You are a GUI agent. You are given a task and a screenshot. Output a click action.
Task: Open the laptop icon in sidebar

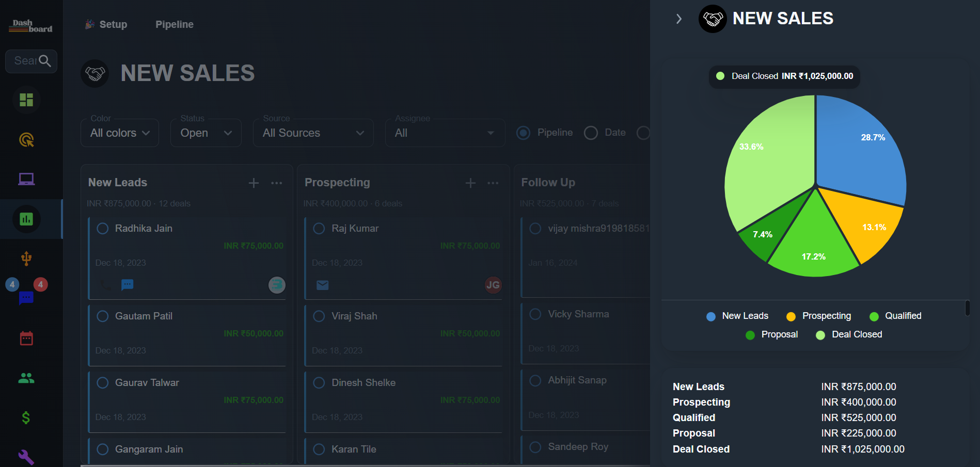[x=26, y=179]
